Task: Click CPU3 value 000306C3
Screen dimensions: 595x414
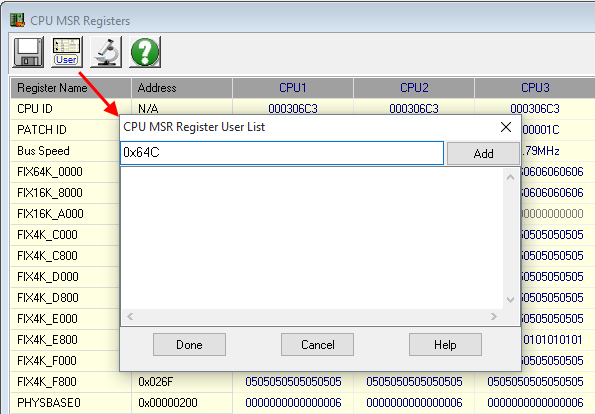Action: [535, 109]
